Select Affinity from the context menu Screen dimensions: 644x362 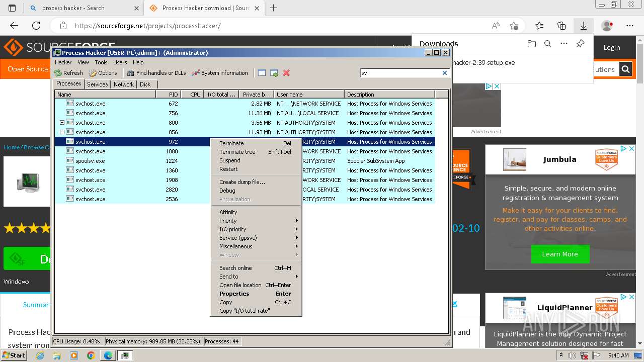pyautogui.click(x=256, y=212)
